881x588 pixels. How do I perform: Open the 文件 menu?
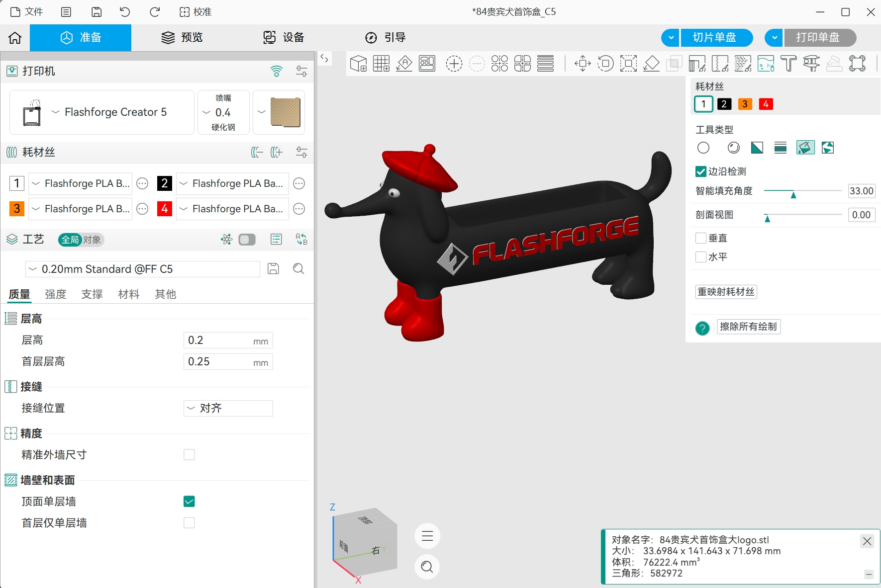pyautogui.click(x=27, y=12)
